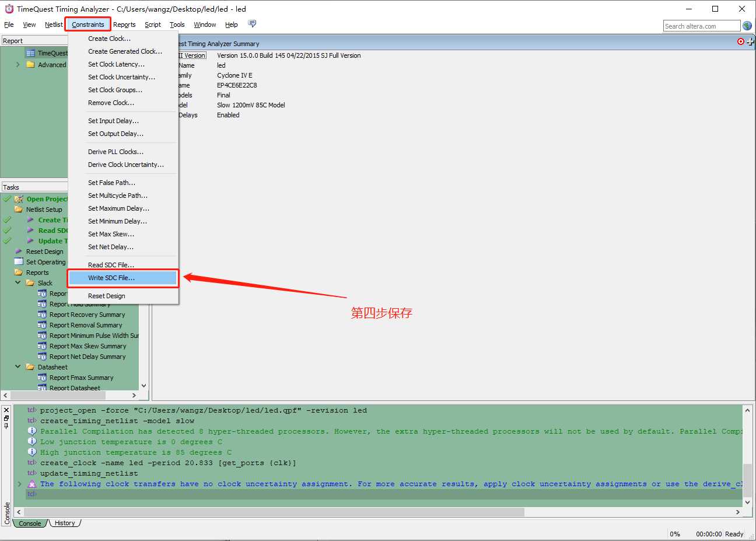Open the File menu
This screenshot has height=541, width=756.
[x=9, y=25]
